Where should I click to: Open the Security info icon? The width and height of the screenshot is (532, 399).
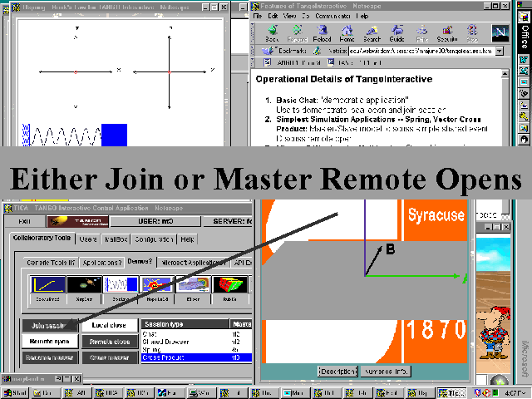click(447, 33)
